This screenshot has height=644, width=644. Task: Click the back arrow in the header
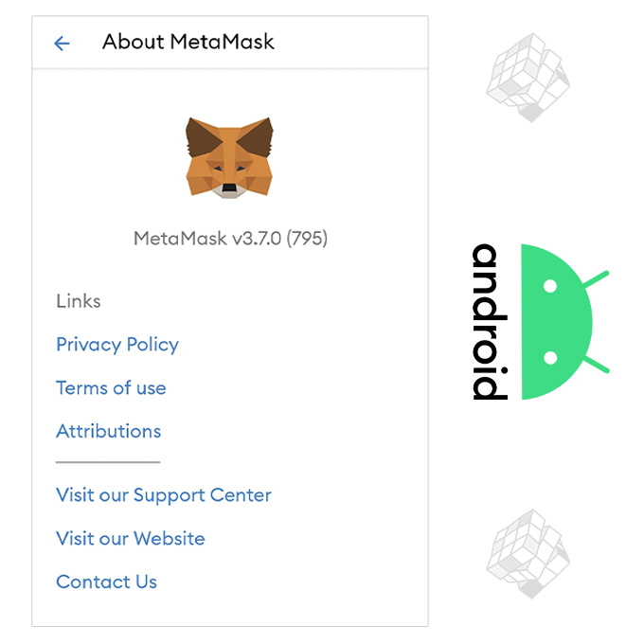coord(62,43)
